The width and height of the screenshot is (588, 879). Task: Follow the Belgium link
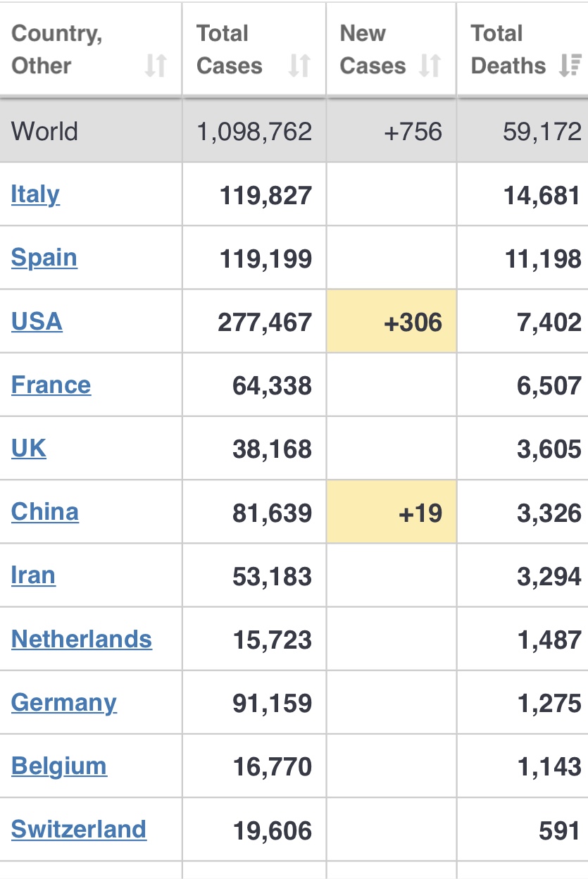59,766
